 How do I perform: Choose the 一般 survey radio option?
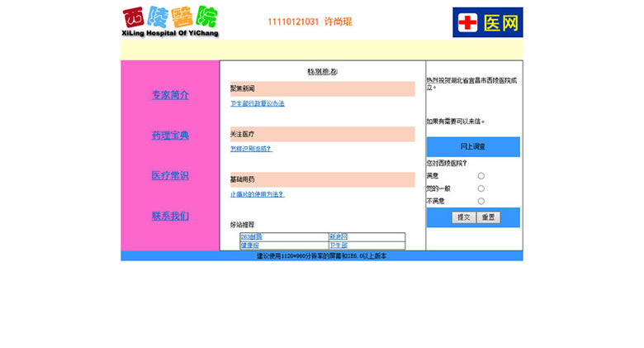tap(481, 188)
